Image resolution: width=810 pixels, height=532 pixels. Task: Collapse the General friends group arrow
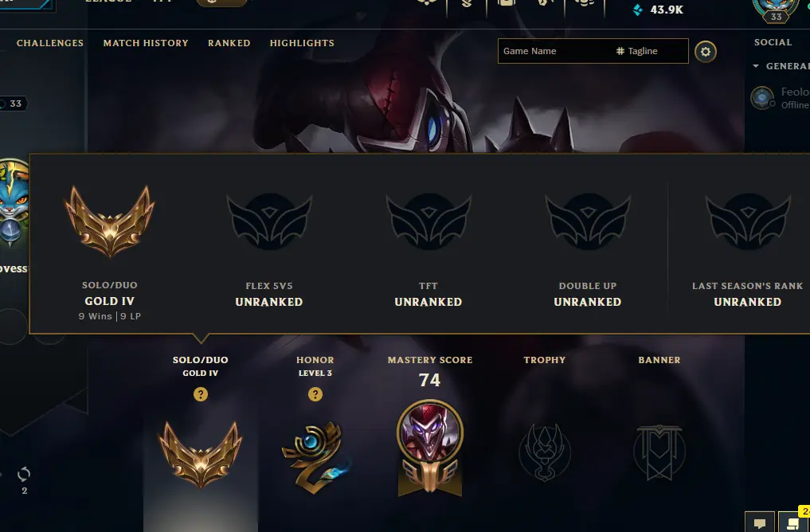756,66
